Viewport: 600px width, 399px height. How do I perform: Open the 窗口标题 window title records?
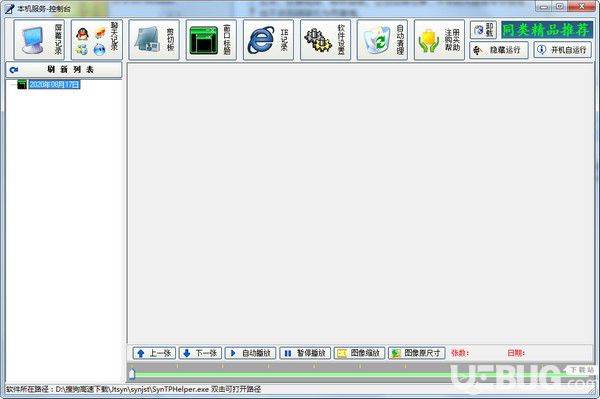(x=211, y=40)
